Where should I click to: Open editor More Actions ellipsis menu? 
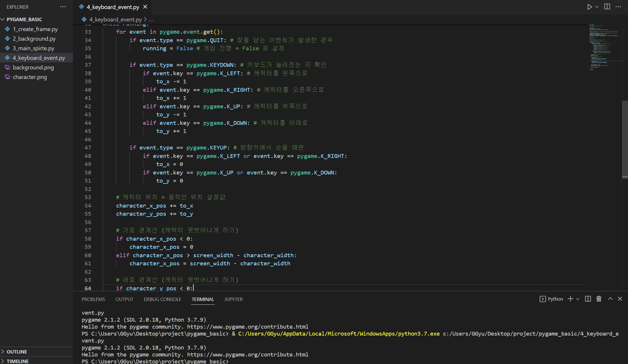618,7
